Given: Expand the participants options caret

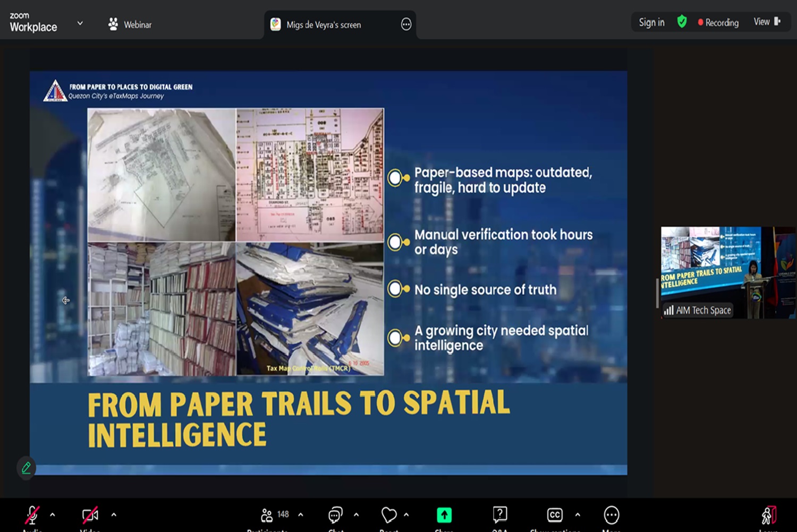Looking at the screenshot, I should coord(301,514).
